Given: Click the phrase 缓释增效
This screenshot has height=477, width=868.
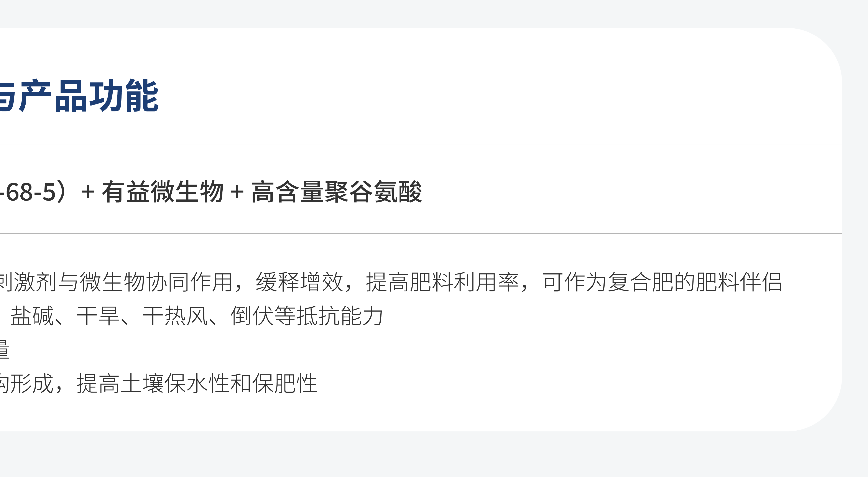Looking at the screenshot, I should coord(299,282).
